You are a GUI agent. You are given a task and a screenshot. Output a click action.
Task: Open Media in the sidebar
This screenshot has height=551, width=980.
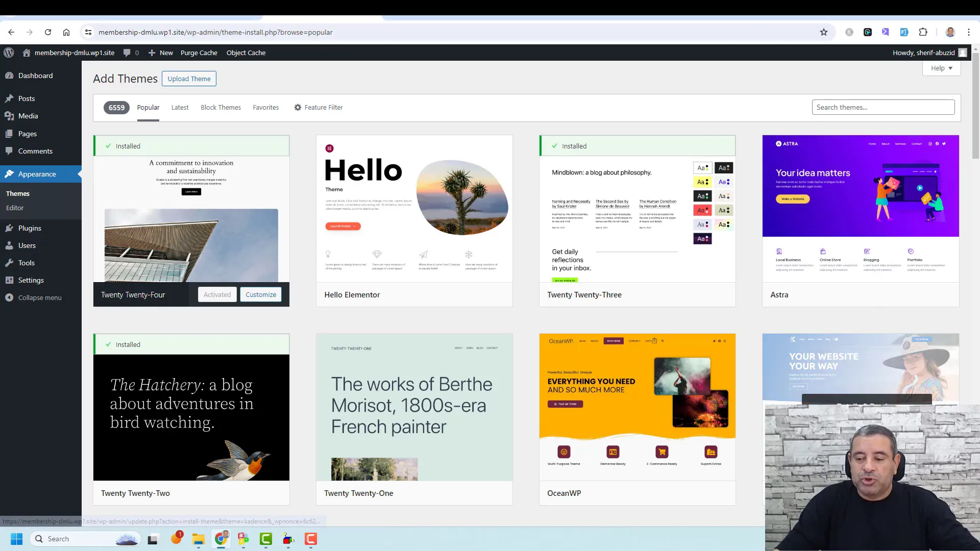41,116
